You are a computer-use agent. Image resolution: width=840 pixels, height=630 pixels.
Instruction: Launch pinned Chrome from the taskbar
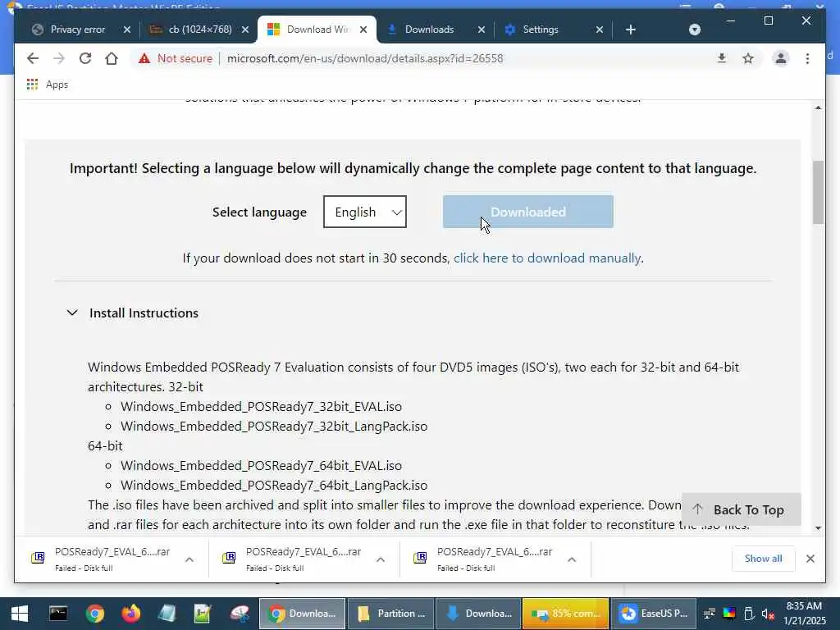[x=95, y=614]
